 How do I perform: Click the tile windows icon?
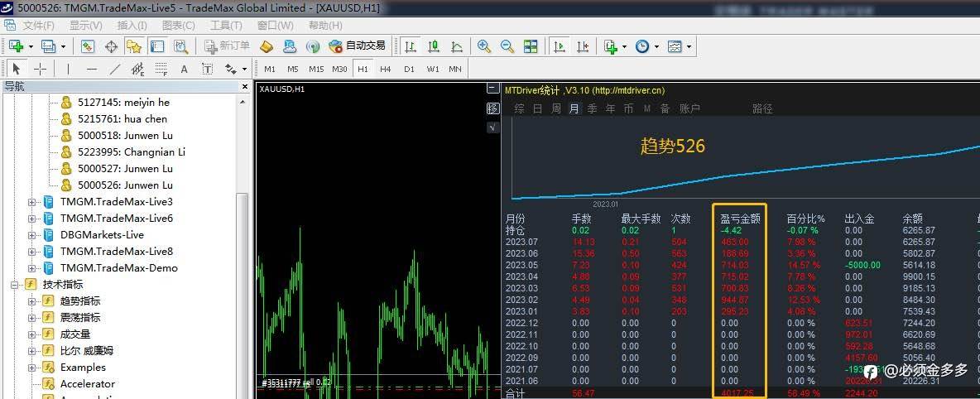pyautogui.click(x=531, y=46)
